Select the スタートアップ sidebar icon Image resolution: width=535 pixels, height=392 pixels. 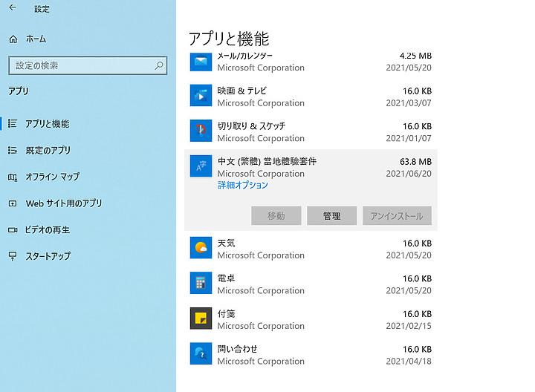(x=13, y=256)
